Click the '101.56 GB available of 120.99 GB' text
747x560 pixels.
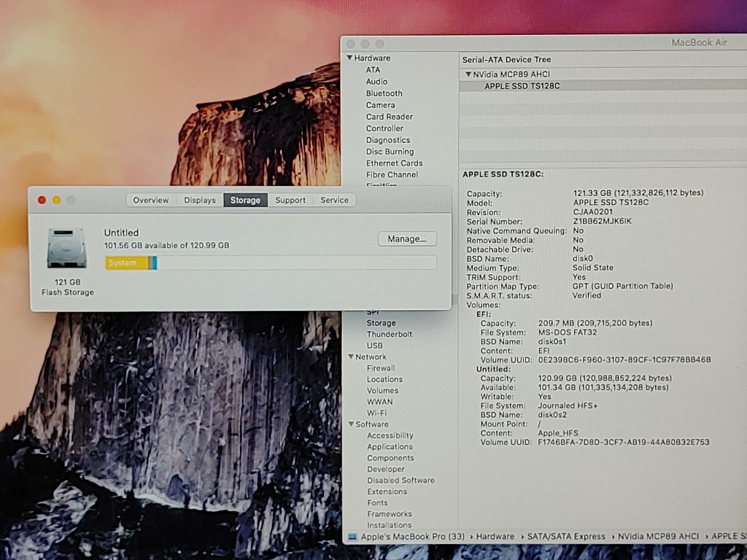click(167, 245)
